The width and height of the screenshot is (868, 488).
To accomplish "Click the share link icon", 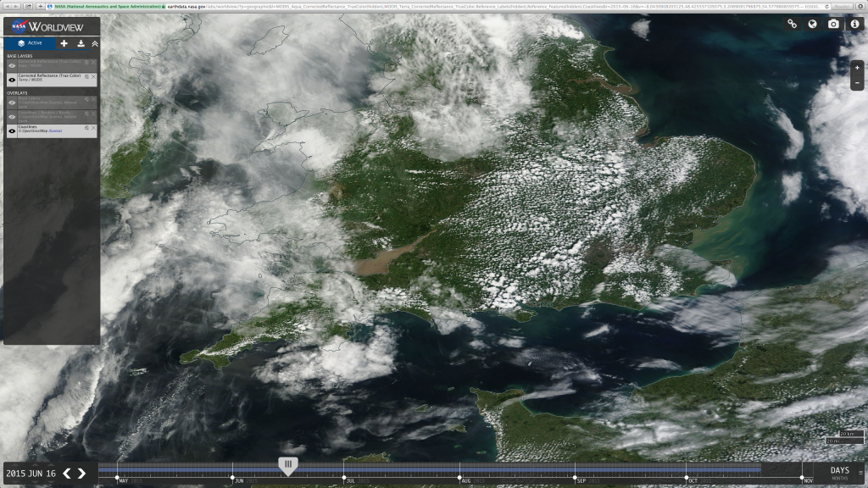I will pyautogui.click(x=793, y=24).
